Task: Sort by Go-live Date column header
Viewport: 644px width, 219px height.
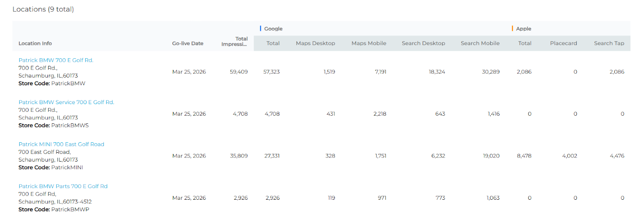Action: pyautogui.click(x=188, y=43)
